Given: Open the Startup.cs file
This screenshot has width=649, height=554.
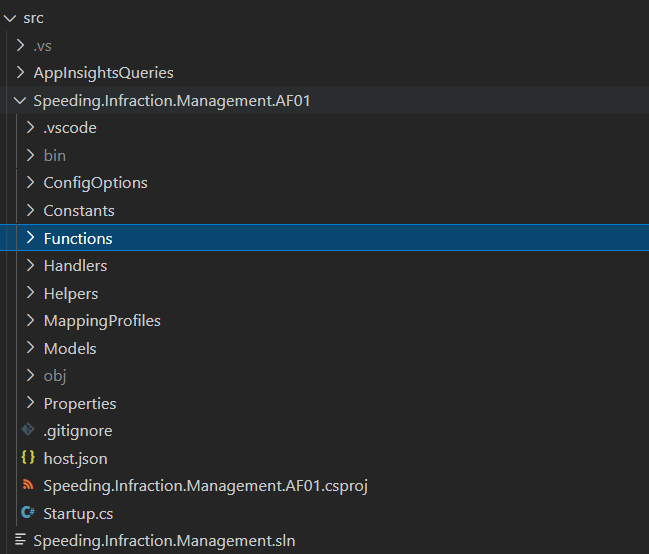Looking at the screenshot, I should [76, 514].
